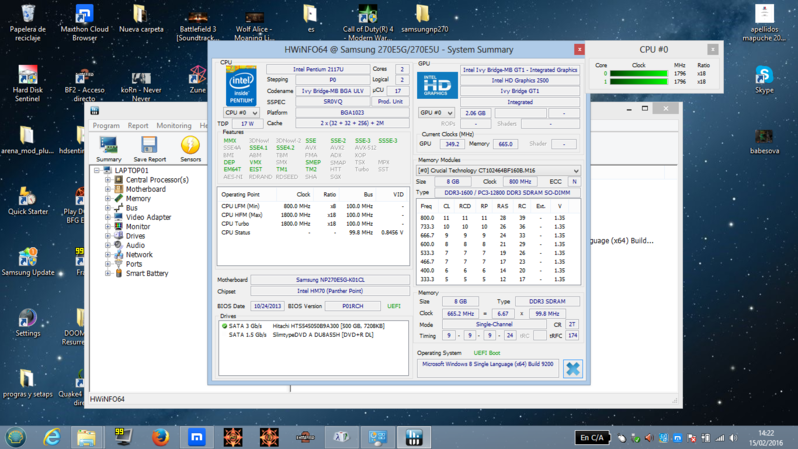Select the Hitachi SATA 3 Gb/s drive row

[313, 326]
